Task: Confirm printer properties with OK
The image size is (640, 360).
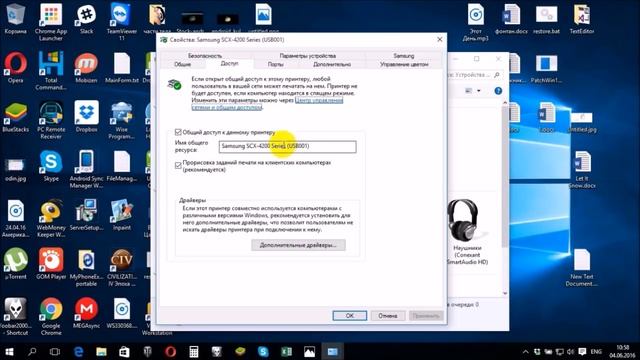Action: (x=349, y=316)
